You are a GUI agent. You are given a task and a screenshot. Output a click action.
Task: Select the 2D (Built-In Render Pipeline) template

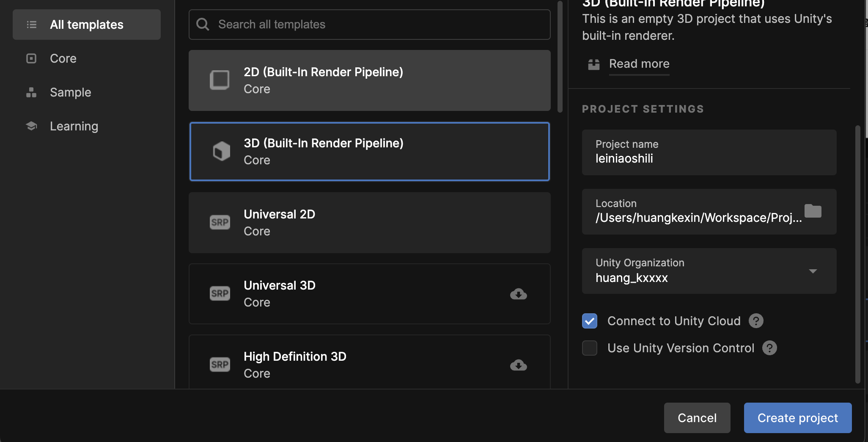369,80
